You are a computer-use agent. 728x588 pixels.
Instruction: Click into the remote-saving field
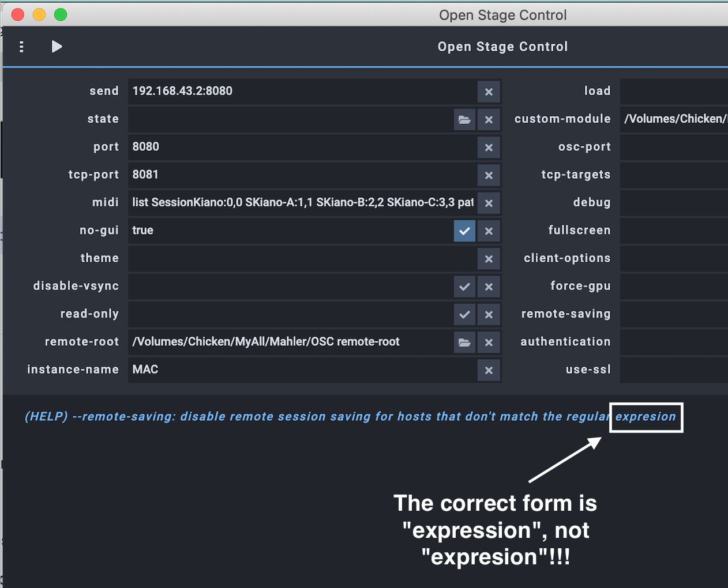[x=674, y=314]
